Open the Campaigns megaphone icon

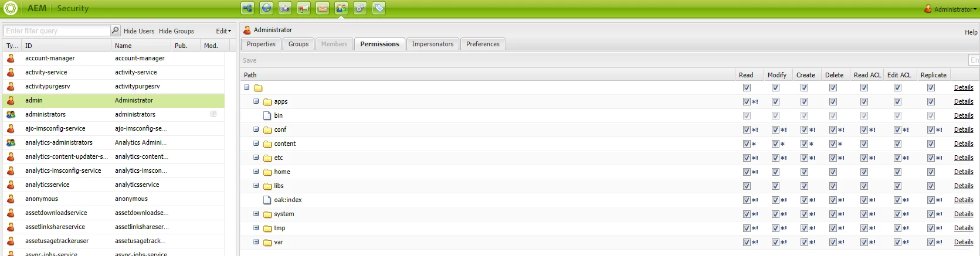304,8
